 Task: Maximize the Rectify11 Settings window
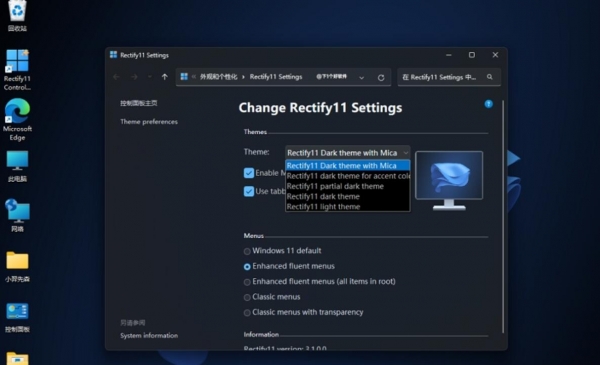472,55
